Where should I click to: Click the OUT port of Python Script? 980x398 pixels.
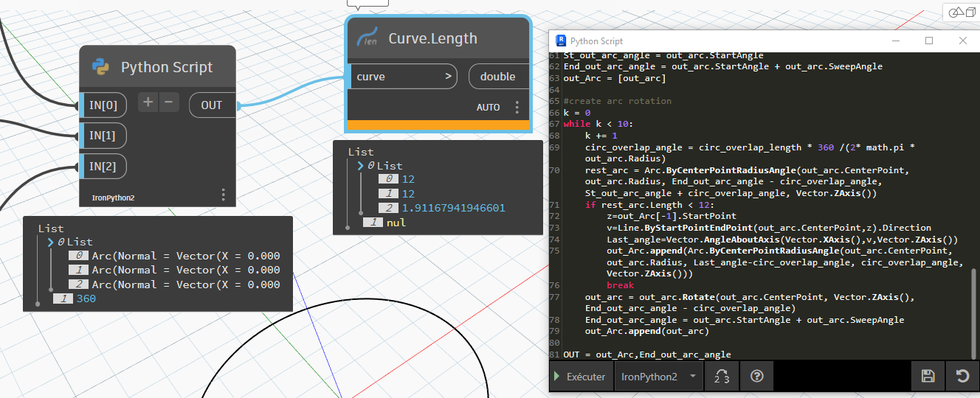click(211, 105)
